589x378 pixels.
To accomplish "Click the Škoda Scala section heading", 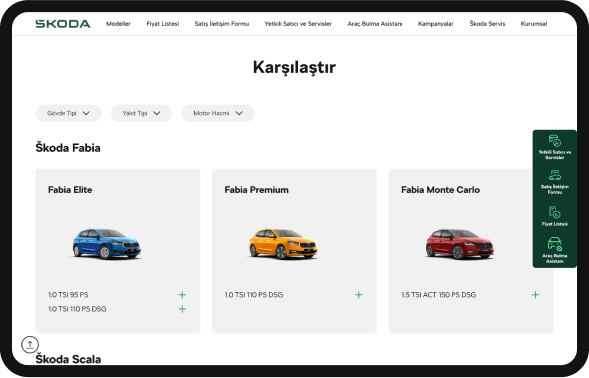I will coord(68,359).
